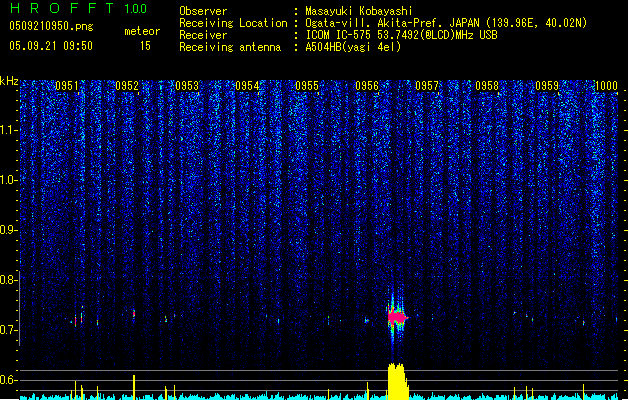Click the meteor count 15
The image size is (629, 400).
point(145,46)
